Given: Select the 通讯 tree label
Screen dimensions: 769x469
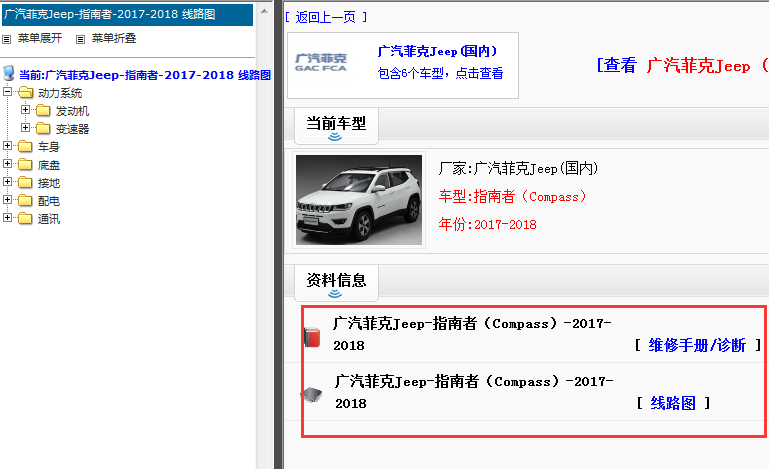Looking at the screenshot, I should pos(49,219).
